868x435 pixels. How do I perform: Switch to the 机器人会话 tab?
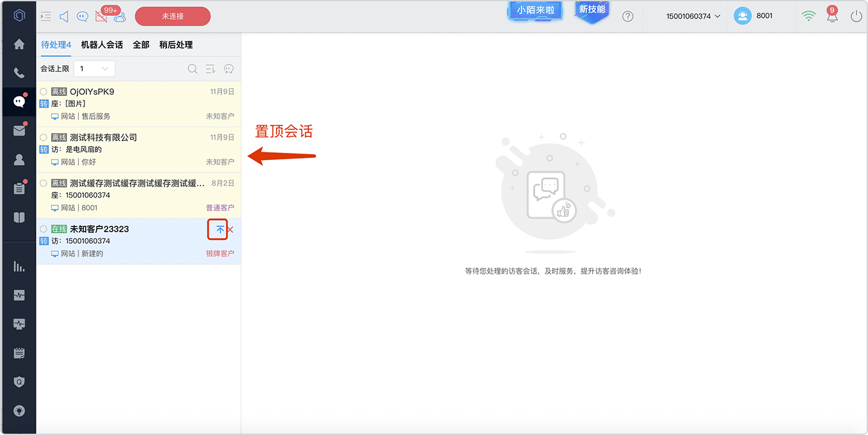[x=102, y=45]
